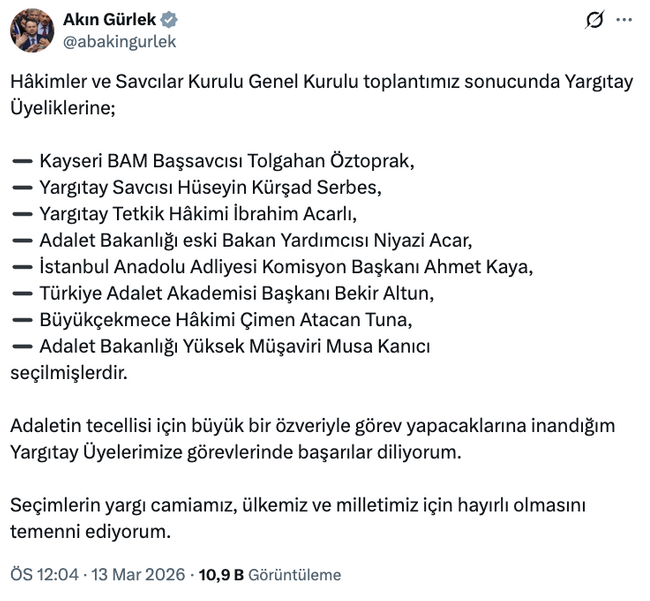Click the dash before Yargıtay Tetkik Hâkimi
Image resolution: width=650 pixels, height=601 pixels.
[22, 213]
